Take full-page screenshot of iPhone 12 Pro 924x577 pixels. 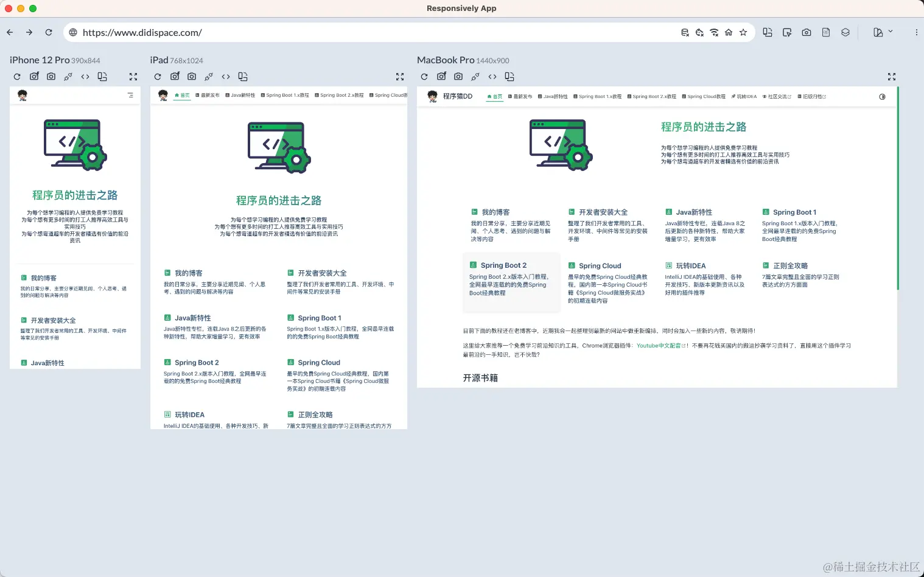[x=34, y=76]
